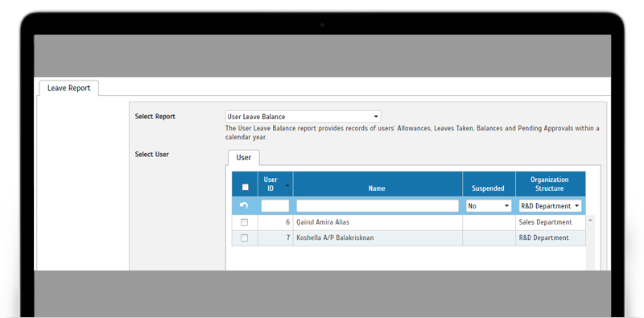Tick checkbox for Koshella A/P Balakrisknan

tap(245, 237)
